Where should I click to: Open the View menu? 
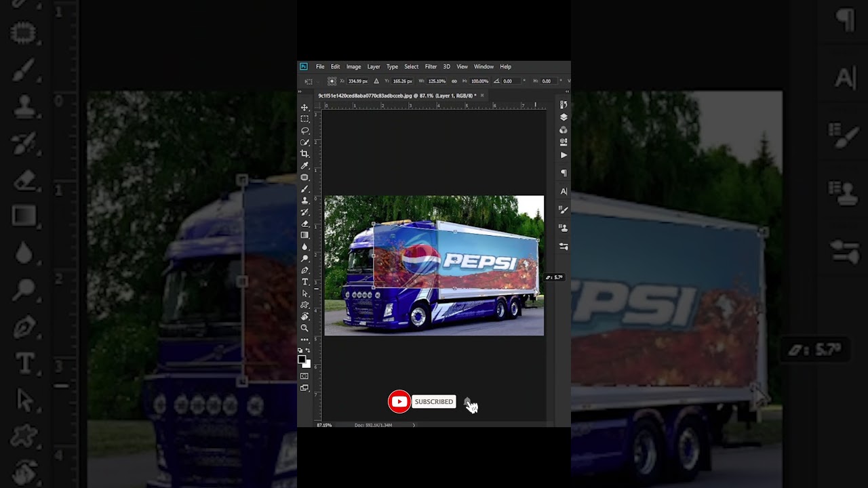coord(462,66)
